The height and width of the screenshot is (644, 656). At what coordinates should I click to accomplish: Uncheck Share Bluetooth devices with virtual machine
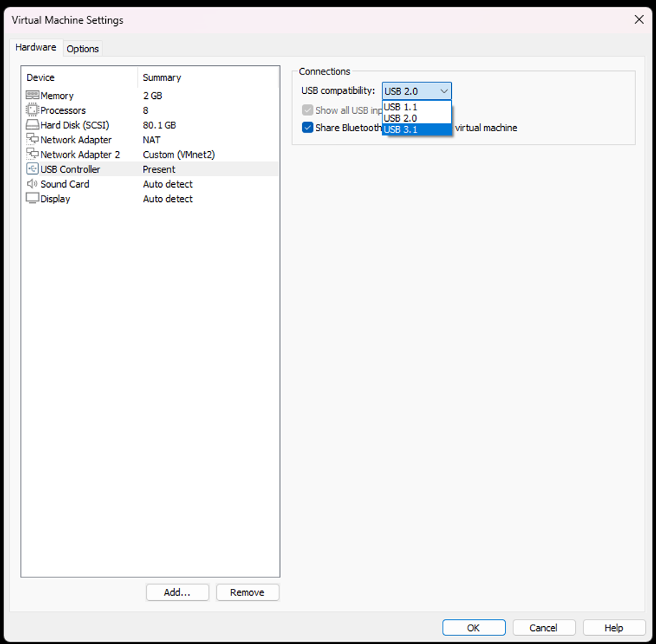click(x=308, y=128)
